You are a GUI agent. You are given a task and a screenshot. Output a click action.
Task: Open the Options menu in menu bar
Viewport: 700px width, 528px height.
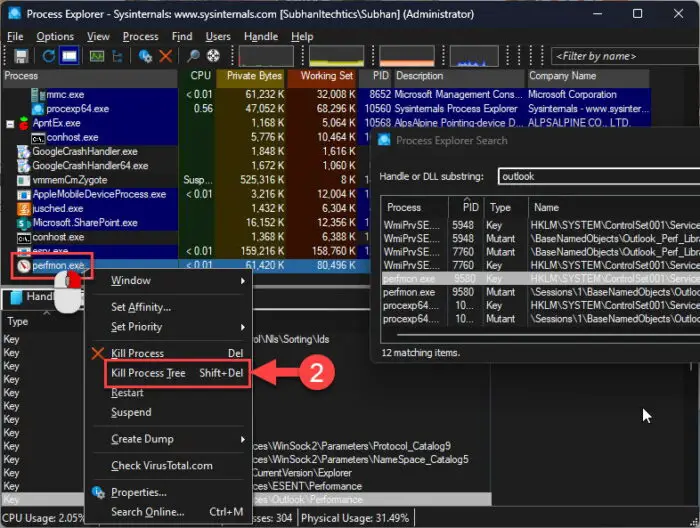[x=55, y=36]
